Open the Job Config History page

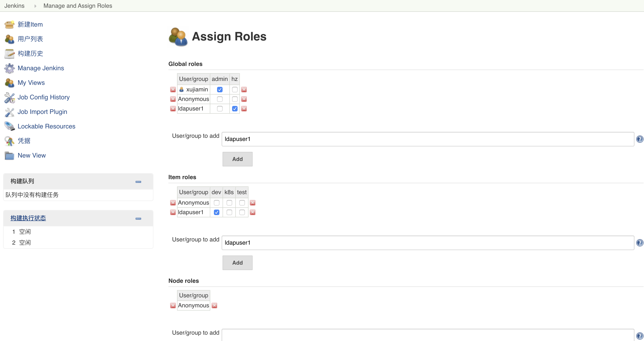[x=44, y=97]
